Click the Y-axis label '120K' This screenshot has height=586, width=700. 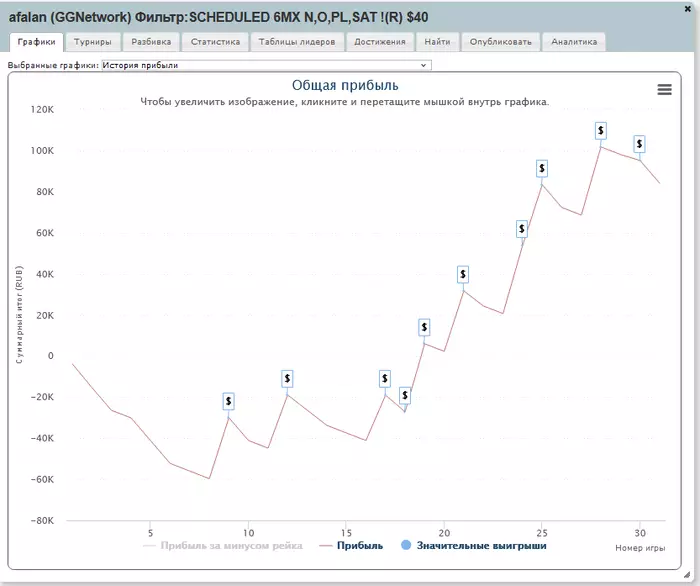point(42,110)
